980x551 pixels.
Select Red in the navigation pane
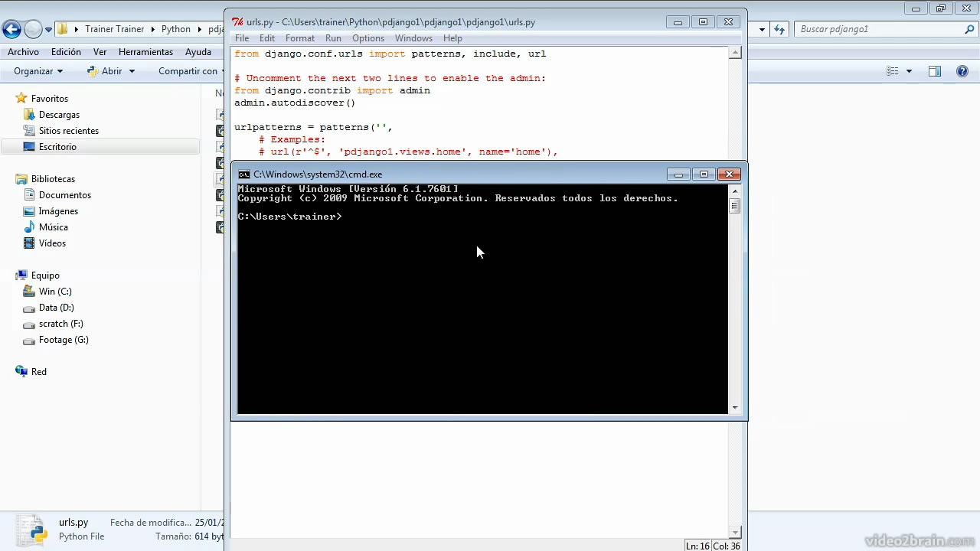click(39, 372)
